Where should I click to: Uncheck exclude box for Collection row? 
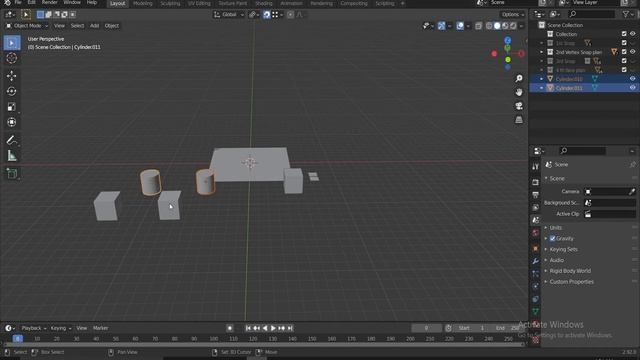tap(624, 34)
